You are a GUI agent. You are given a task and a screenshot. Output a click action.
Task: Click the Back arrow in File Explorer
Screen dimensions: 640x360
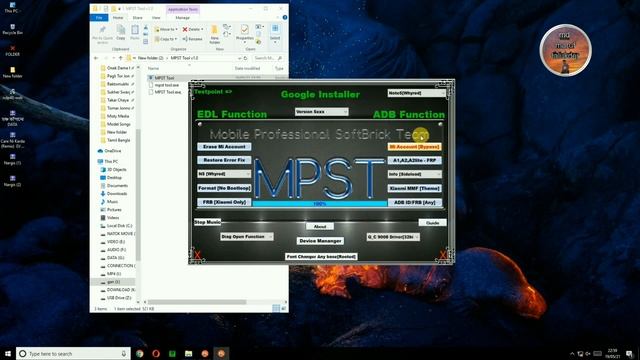(x=96, y=58)
